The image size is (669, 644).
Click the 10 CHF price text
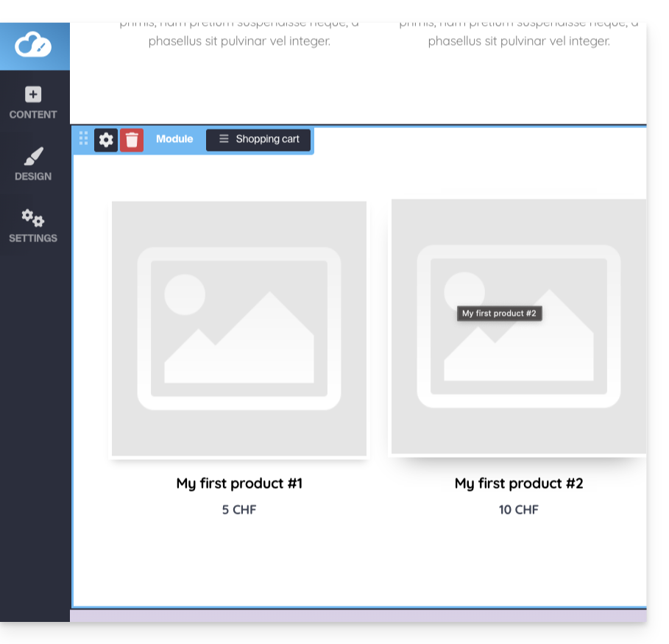click(x=519, y=509)
